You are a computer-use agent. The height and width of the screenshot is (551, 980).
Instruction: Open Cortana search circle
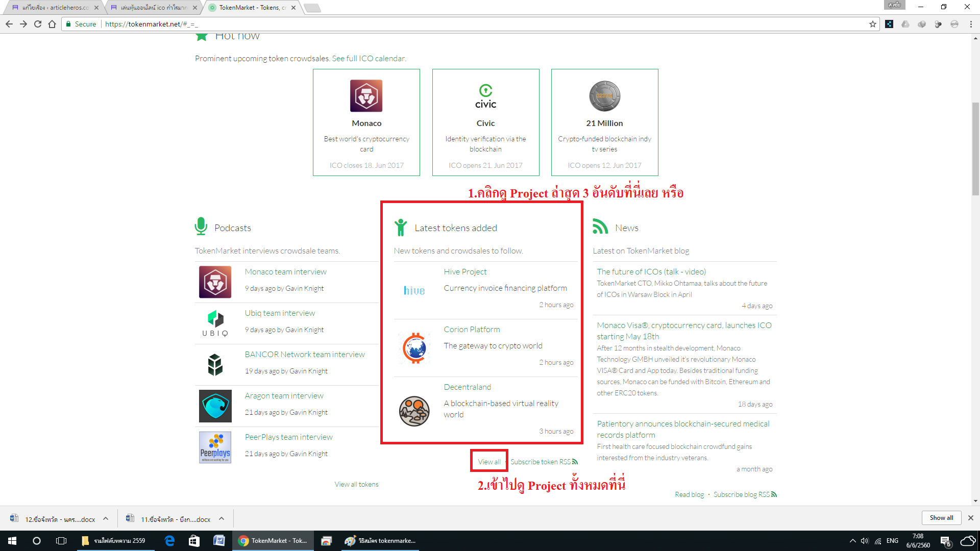pyautogui.click(x=37, y=541)
